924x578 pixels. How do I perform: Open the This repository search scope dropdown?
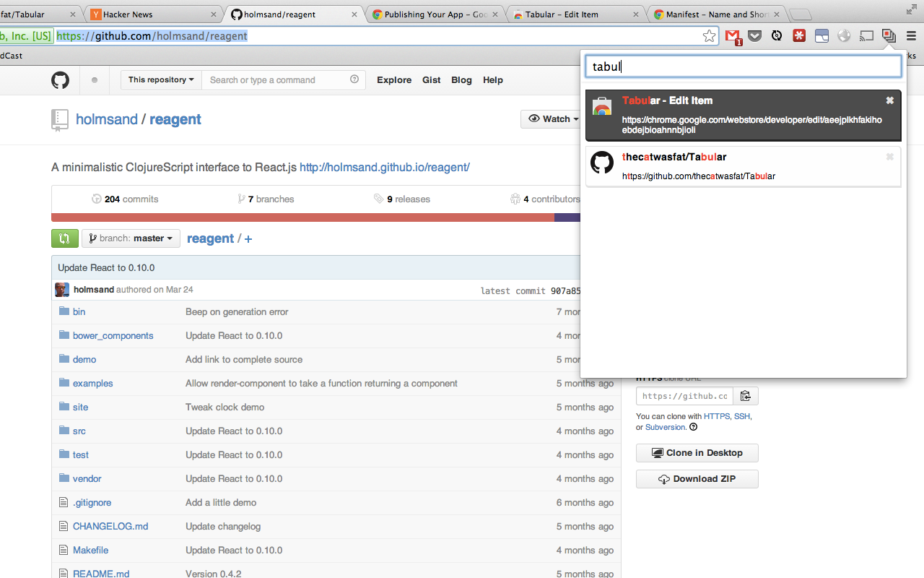(161, 79)
